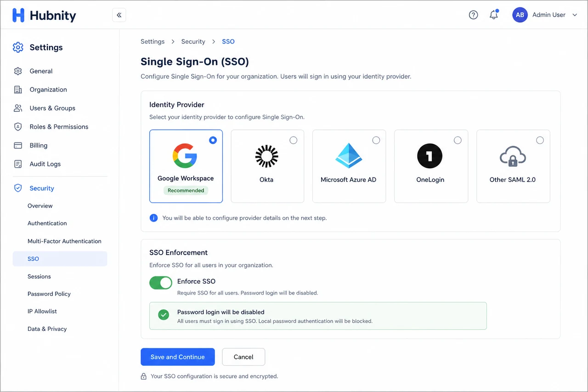588x392 pixels.
Task: Go to the Settings breadcrumb link
Action: coord(153,41)
